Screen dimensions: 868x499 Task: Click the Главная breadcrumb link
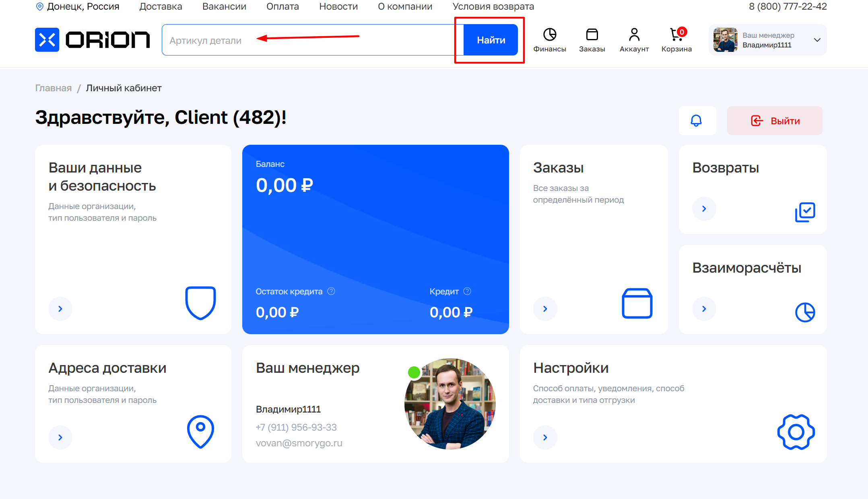(x=54, y=88)
